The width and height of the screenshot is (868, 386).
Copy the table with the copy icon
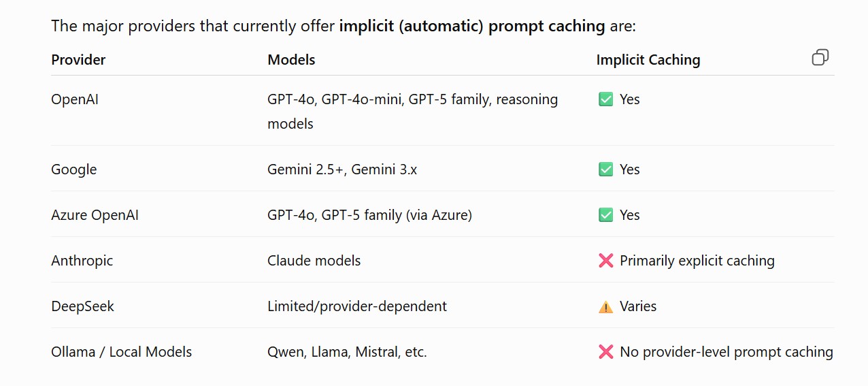tap(820, 57)
